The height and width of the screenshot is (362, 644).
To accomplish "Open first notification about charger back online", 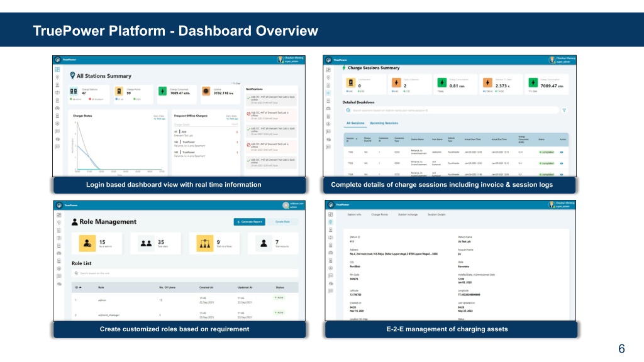I will 271,99.
